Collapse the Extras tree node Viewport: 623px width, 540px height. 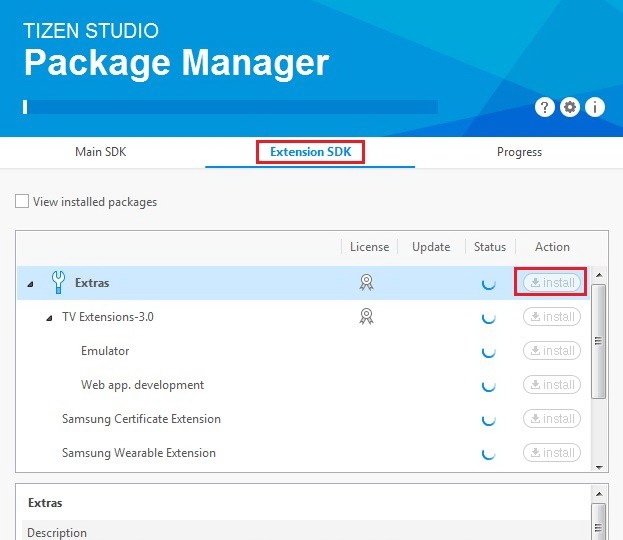(30, 284)
